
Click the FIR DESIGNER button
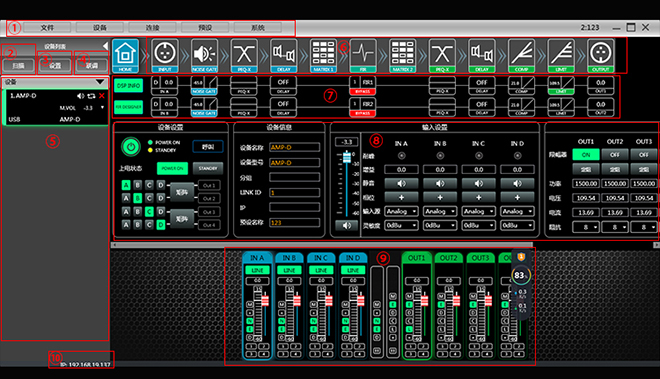(x=128, y=107)
